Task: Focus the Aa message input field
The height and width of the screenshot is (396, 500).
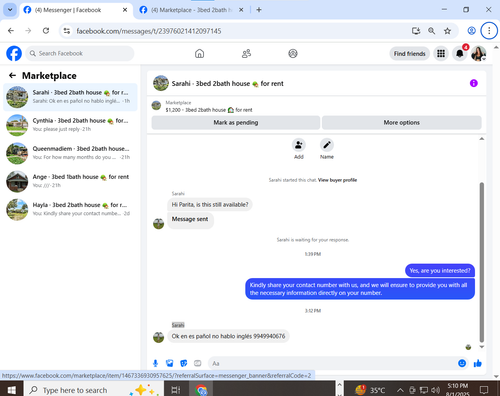Action: coord(333,363)
